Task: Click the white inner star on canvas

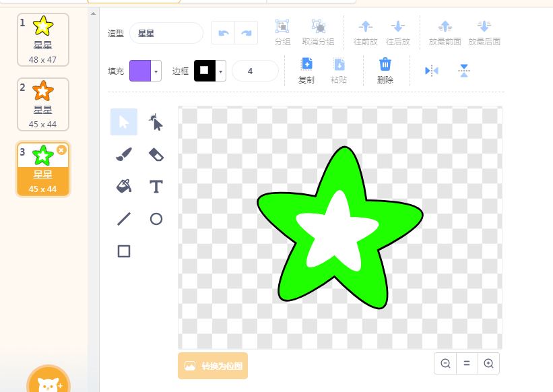Action: 337,232
